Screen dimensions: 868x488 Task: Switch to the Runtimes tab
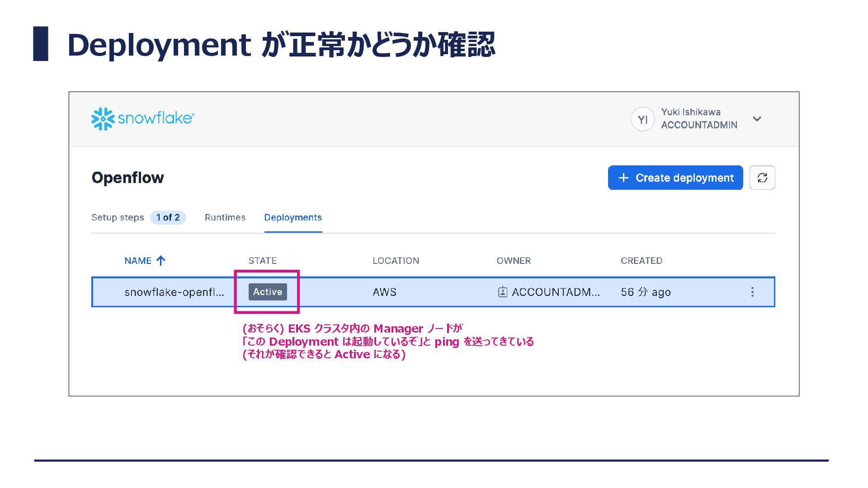click(225, 217)
